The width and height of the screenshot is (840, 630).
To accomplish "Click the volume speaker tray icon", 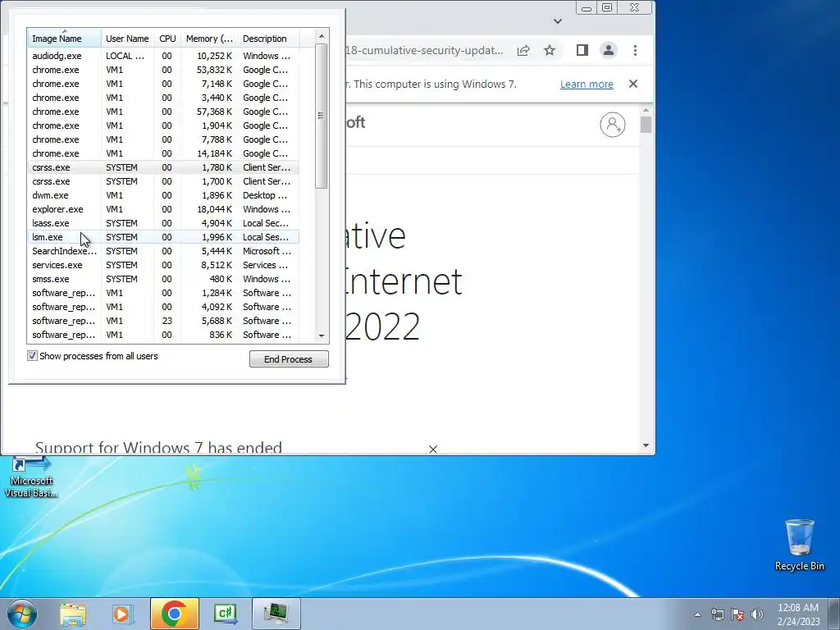I will pos(757,614).
